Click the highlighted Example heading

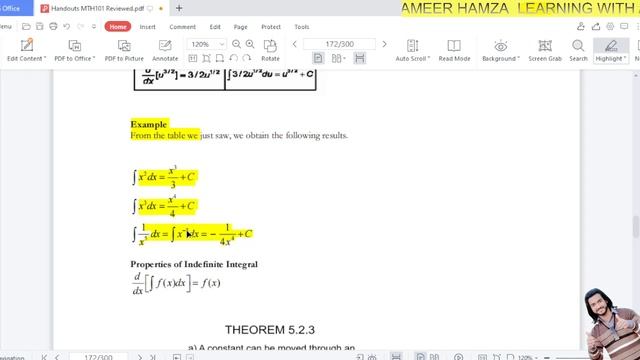click(x=149, y=124)
